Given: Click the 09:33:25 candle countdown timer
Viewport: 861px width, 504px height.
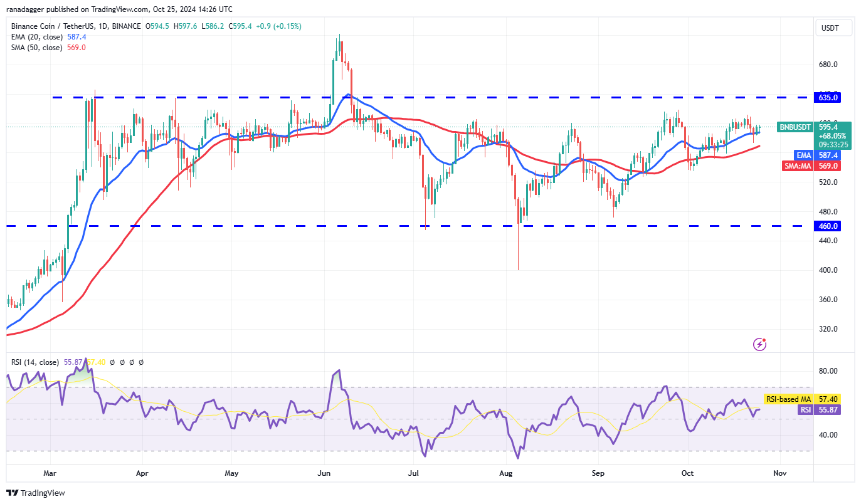Looking at the screenshot, I should tap(833, 144).
